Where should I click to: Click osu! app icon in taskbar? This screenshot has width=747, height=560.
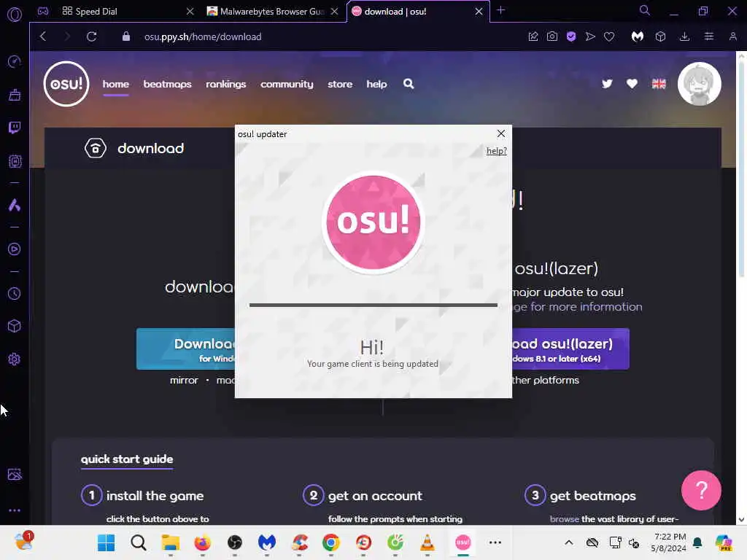pos(463,542)
